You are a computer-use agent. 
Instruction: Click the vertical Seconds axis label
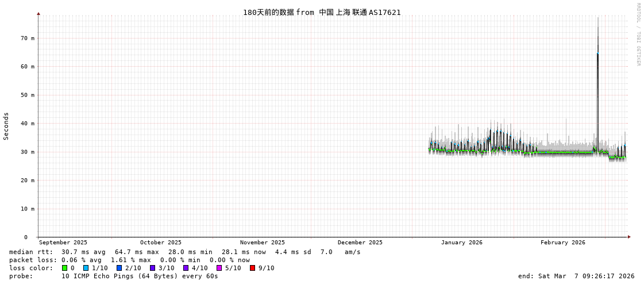pyautogui.click(x=6, y=126)
